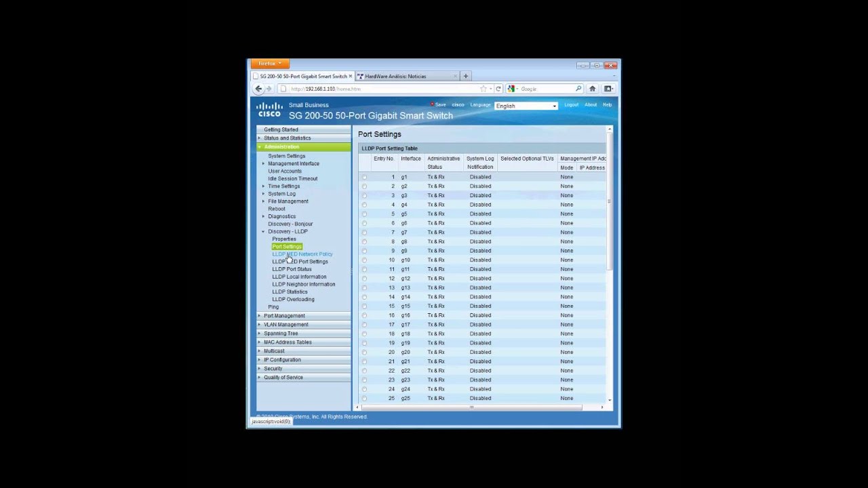Open the About link
The height and width of the screenshot is (488, 868).
pyautogui.click(x=591, y=105)
